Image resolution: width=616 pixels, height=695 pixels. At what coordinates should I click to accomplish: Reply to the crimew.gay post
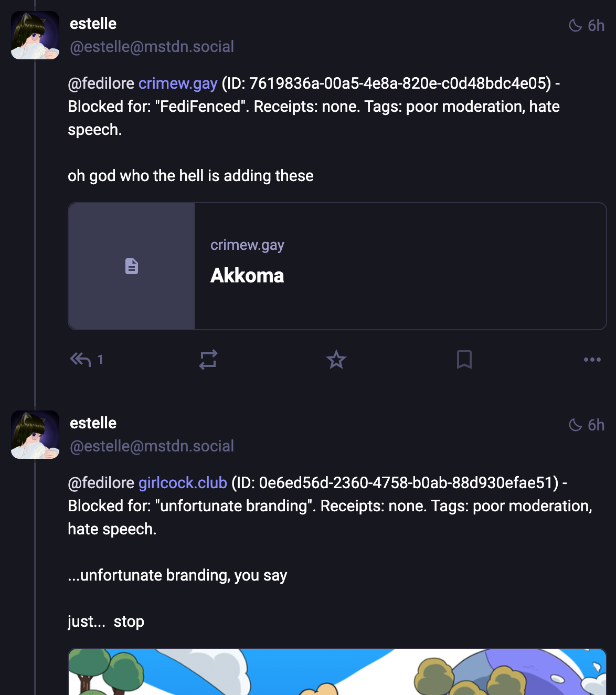(81, 360)
